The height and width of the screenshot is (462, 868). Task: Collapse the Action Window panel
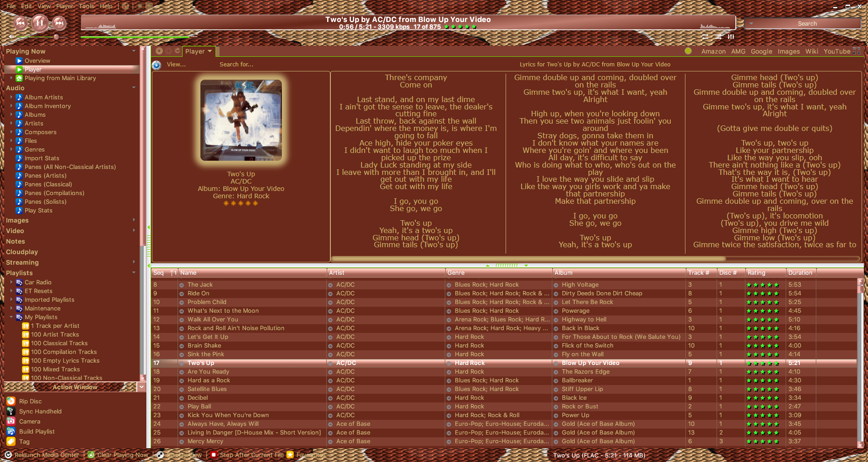pos(141,387)
